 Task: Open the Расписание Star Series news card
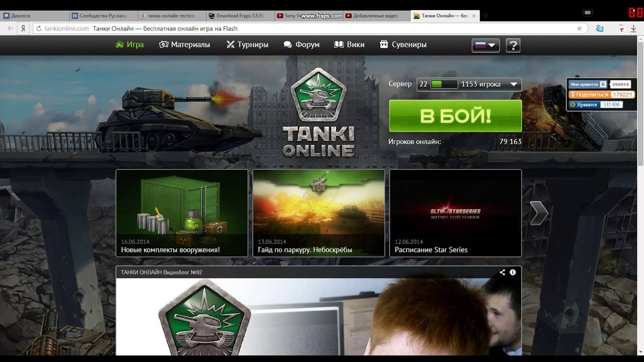point(455,213)
